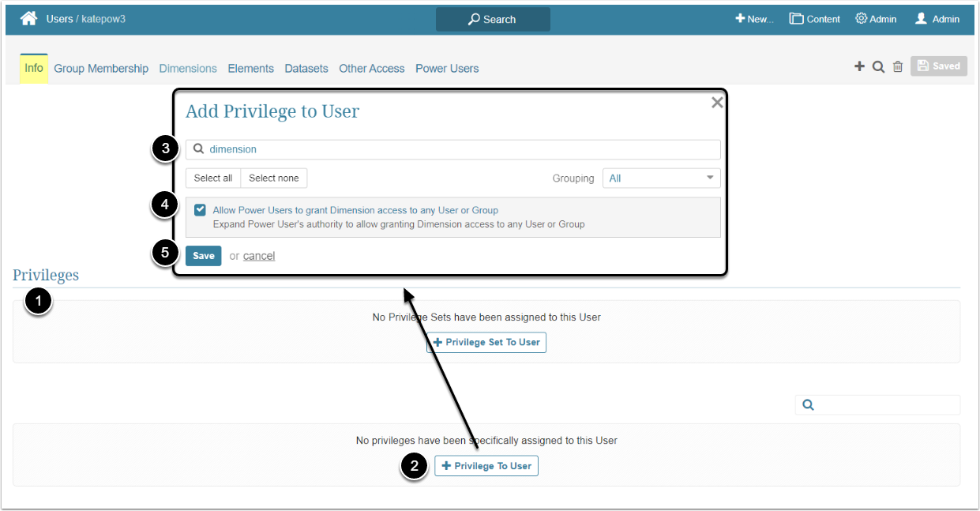
Task: Close the Add Privilege dialog
Action: pos(717,103)
